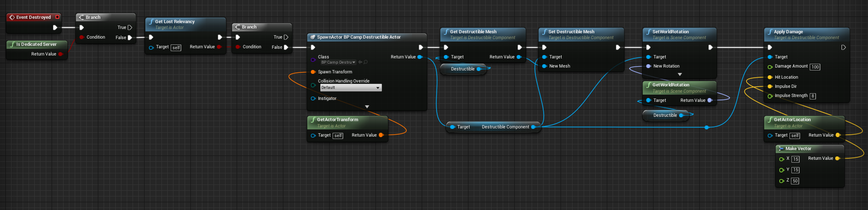868x210 pixels.
Task: Click the browse magnifier icon beside Class
Action: [x=366, y=62]
